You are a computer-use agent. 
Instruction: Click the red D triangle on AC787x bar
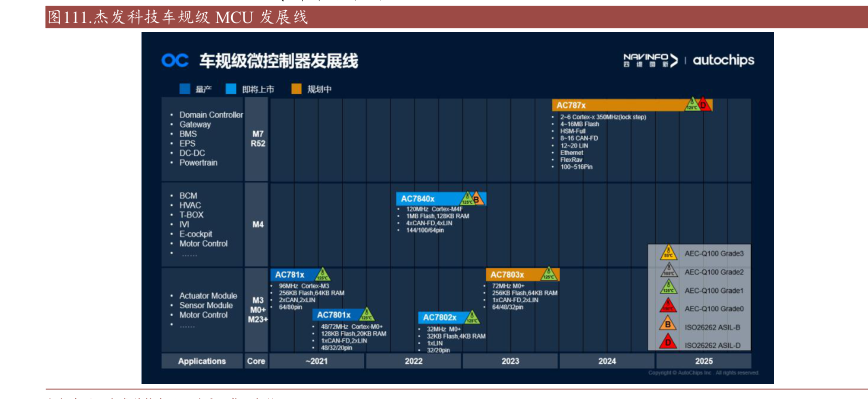tap(704, 104)
